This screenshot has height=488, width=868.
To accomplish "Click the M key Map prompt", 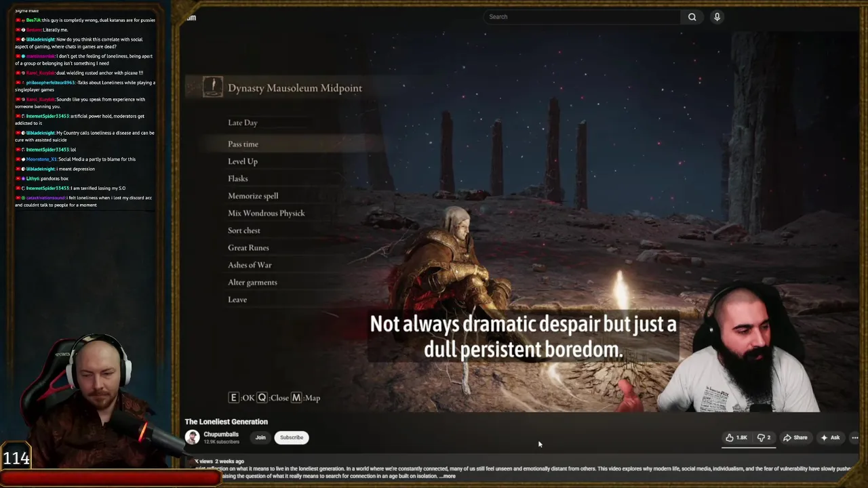I will coord(306,398).
